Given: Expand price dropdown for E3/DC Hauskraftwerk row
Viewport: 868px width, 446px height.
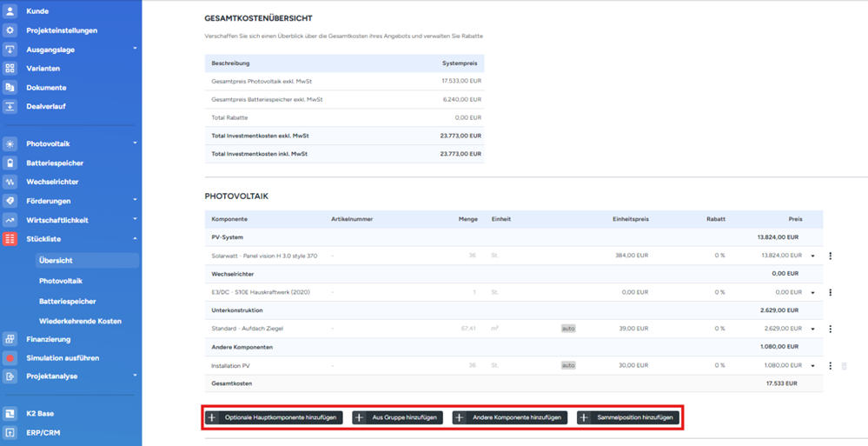Looking at the screenshot, I should tap(813, 293).
